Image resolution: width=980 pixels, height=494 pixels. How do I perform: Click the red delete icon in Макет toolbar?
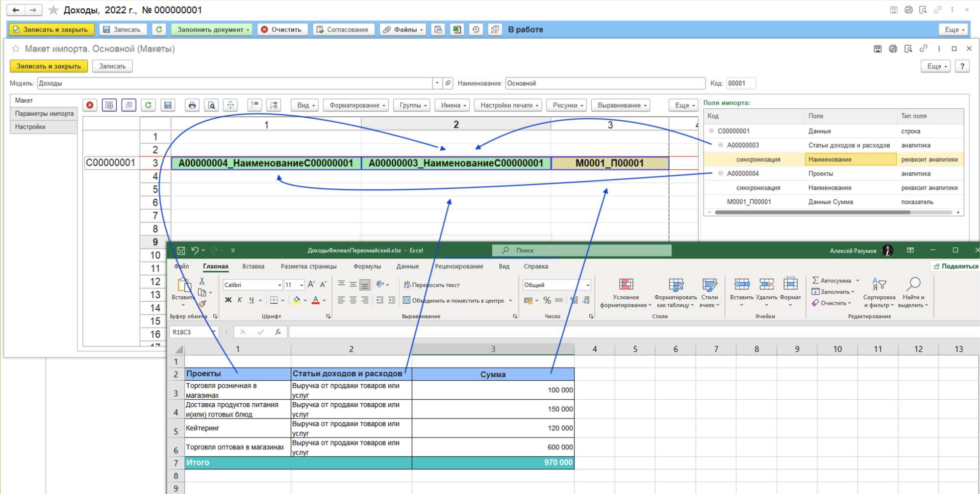pos(90,105)
